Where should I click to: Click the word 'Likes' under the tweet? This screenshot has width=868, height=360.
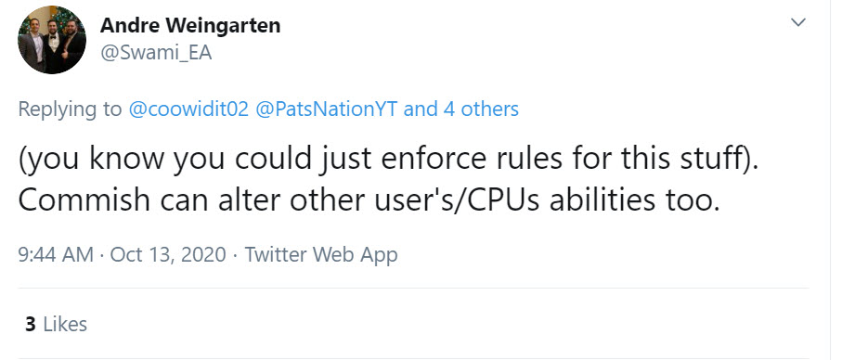(x=65, y=324)
